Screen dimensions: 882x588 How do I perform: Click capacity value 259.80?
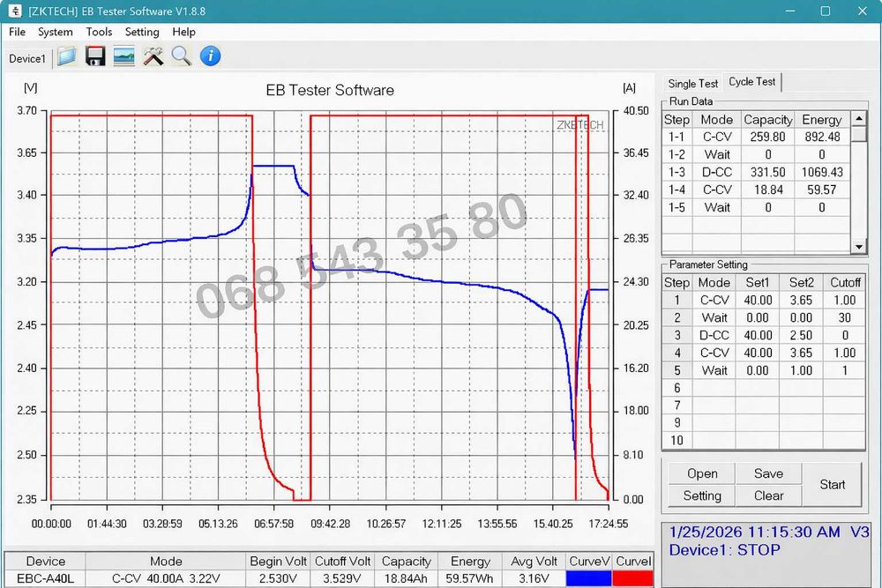[x=768, y=137]
